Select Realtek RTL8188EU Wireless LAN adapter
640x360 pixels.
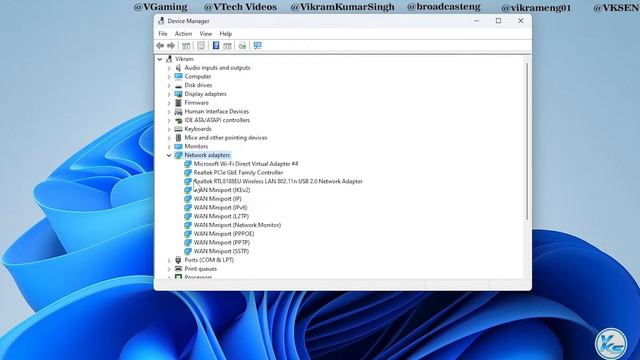(x=278, y=181)
